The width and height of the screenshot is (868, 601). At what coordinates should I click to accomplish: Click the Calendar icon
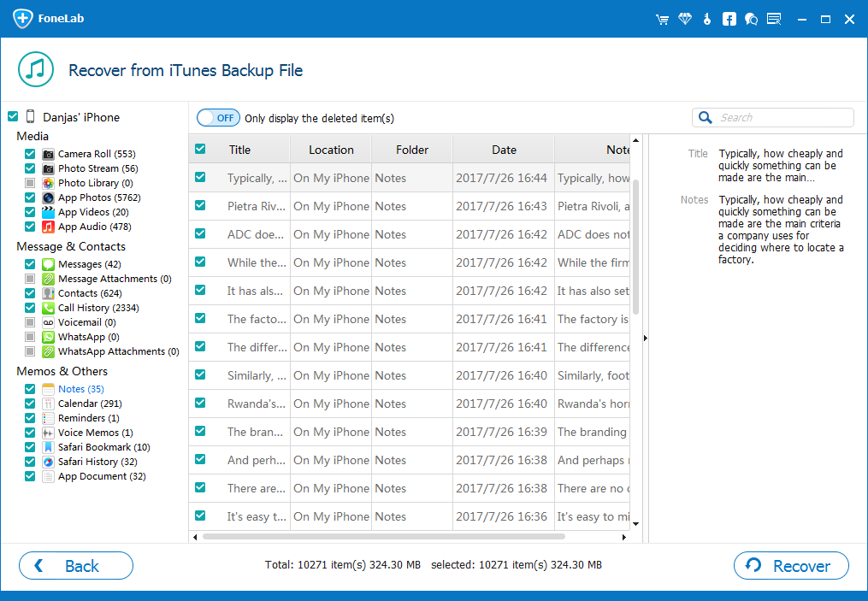(48, 404)
